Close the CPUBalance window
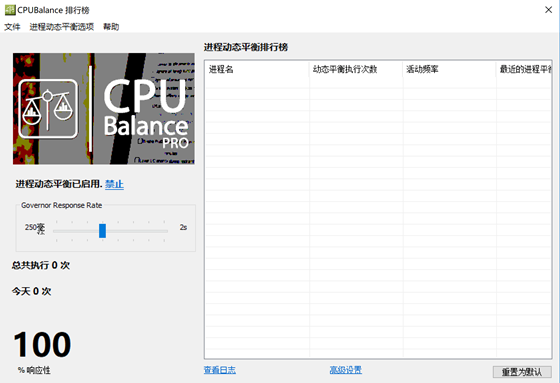 549,10
